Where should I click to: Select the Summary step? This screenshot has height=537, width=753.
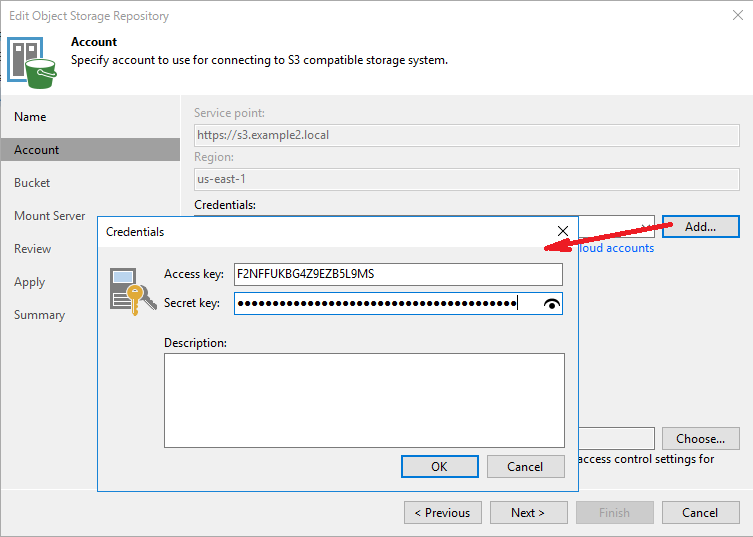(39, 315)
